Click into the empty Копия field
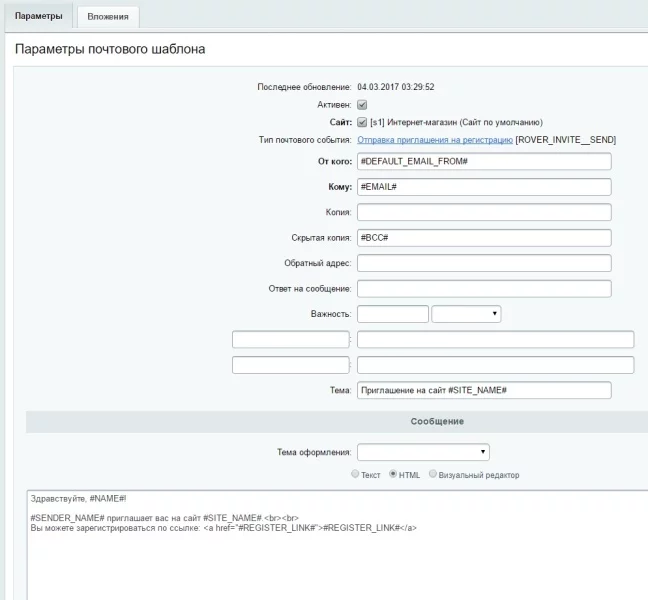This screenshot has height=600, width=648. (483, 213)
